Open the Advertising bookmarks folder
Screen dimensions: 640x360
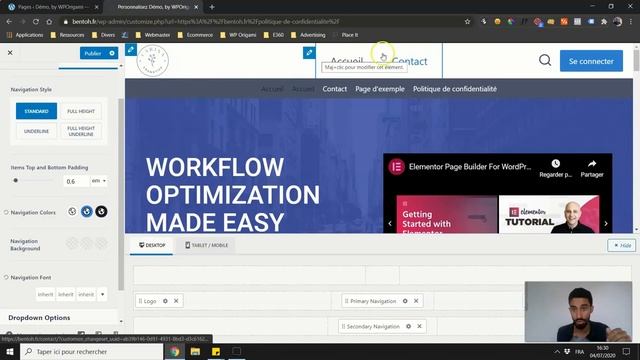click(x=308, y=35)
